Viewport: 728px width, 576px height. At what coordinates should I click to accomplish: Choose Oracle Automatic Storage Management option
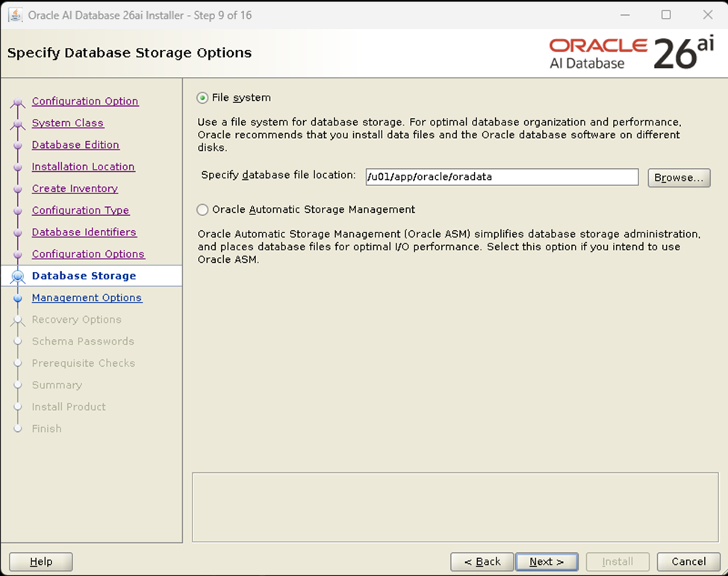click(x=202, y=210)
